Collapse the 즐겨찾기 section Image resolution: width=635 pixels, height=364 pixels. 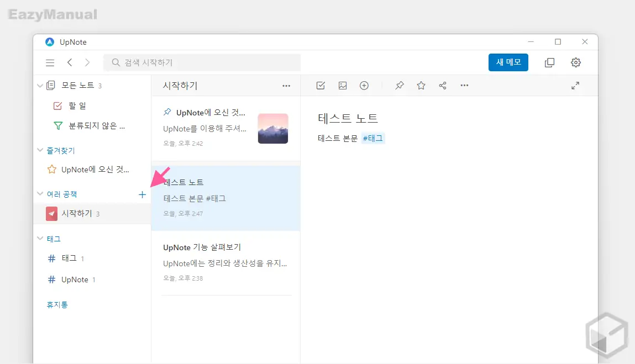(40, 150)
